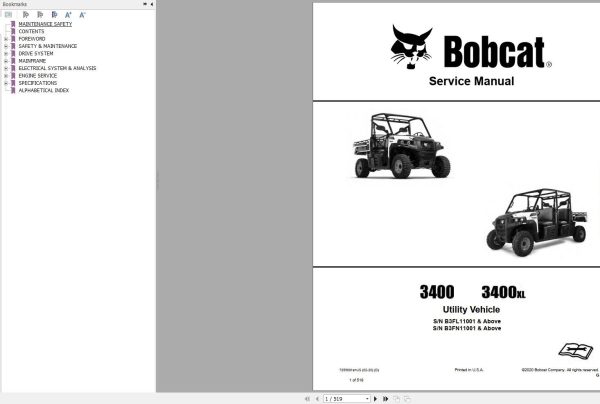Add a new bookmark icon

pos(54,15)
